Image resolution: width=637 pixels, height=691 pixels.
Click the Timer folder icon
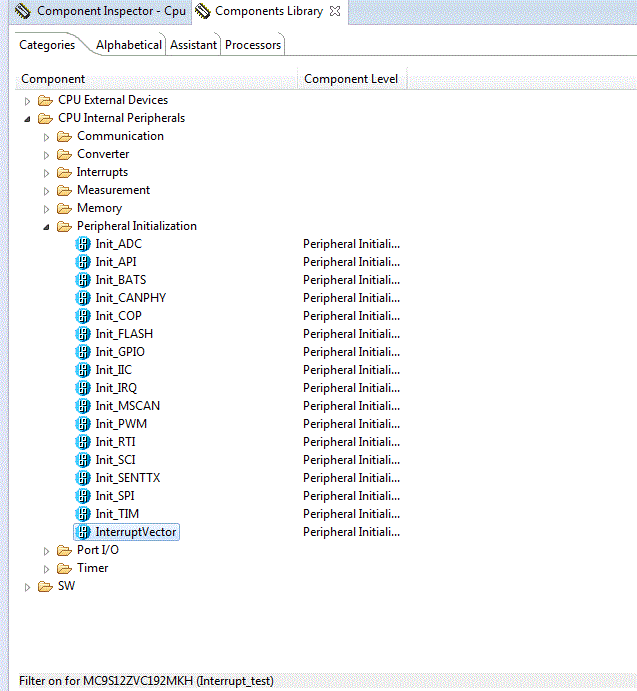[x=64, y=568]
